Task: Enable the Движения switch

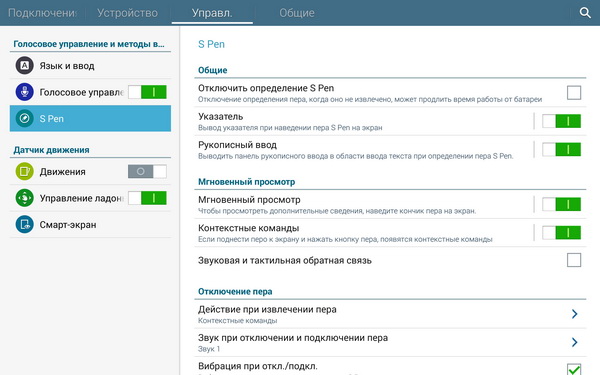Action: [x=147, y=171]
